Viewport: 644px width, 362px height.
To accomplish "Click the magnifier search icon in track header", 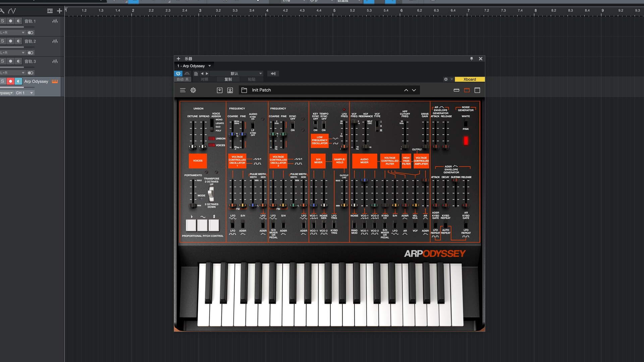I will (2, 11).
